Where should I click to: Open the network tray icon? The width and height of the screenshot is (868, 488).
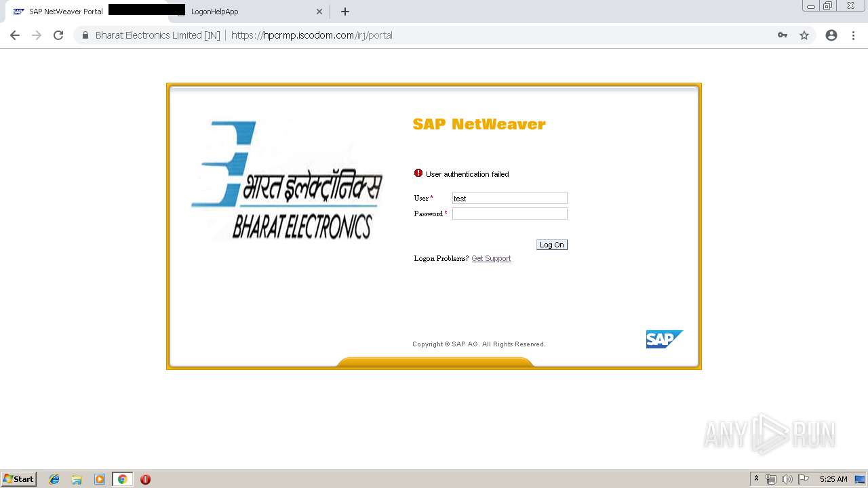(x=771, y=479)
